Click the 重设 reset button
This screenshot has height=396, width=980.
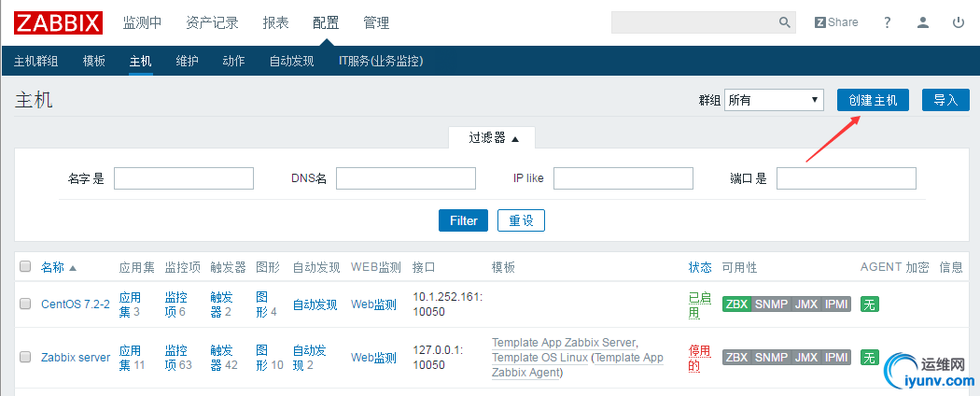click(521, 220)
